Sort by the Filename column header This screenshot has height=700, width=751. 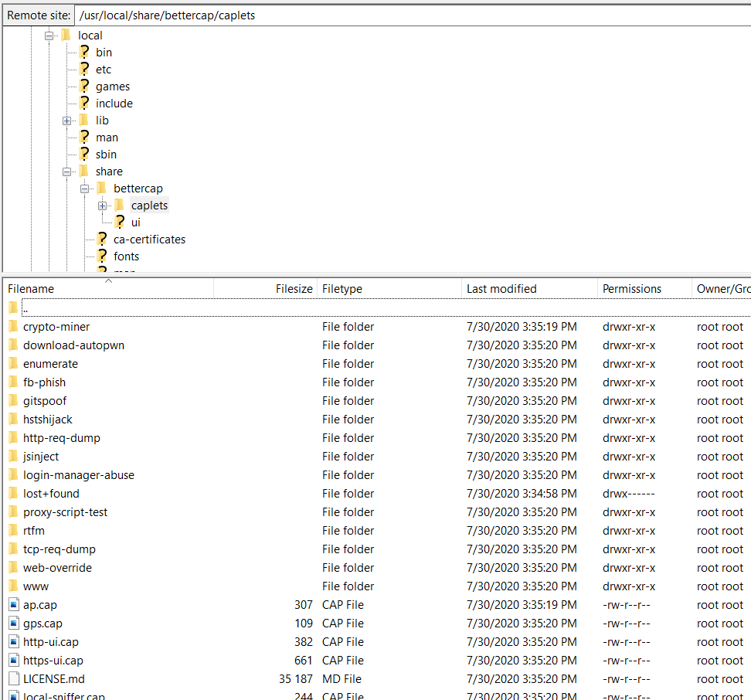coord(110,289)
